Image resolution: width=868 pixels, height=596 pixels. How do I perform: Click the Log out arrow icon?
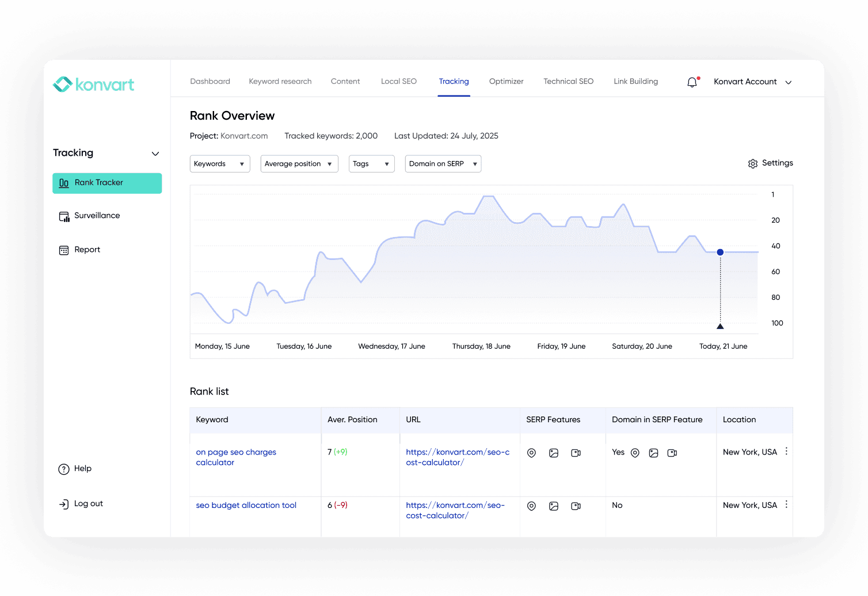pyautogui.click(x=64, y=505)
